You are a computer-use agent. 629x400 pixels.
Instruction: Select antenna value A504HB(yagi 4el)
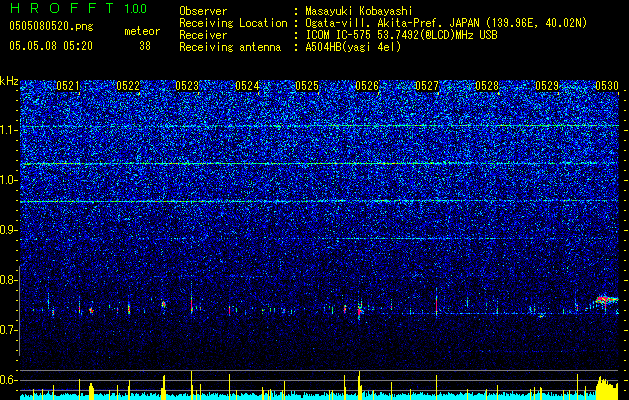pos(353,47)
